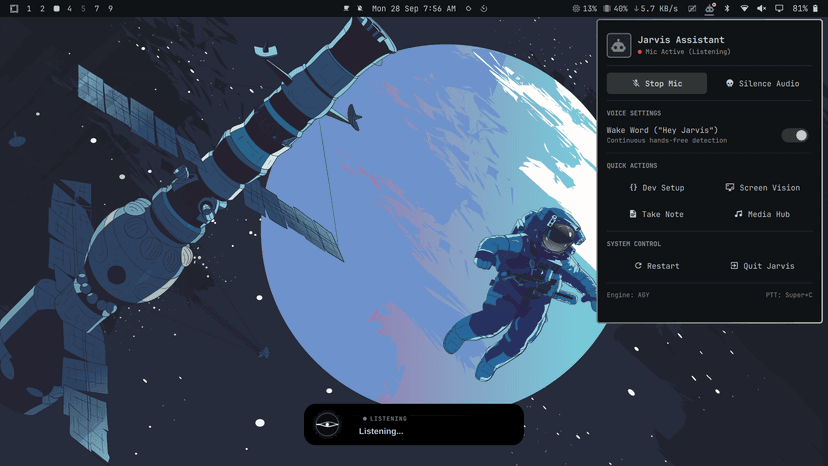This screenshot has width=828, height=466.
Task: Click the memory usage 40% indicator
Action: [615, 8]
